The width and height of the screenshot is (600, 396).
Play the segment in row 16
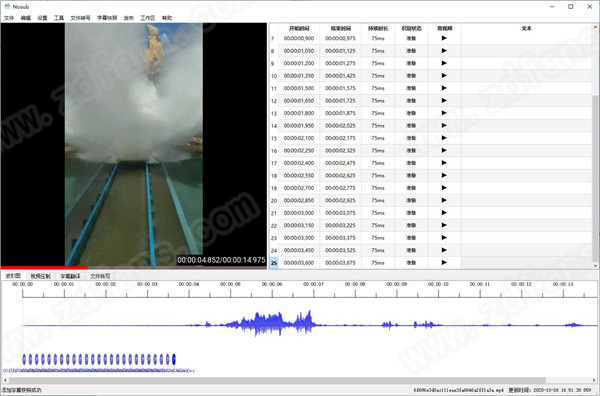coord(444,150)
